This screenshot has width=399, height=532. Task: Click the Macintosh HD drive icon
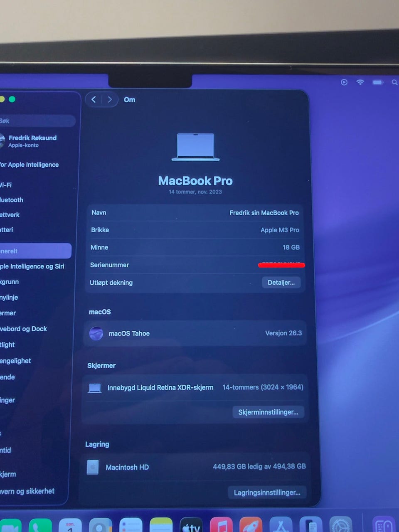pyautogui.click(x=93, y=467)
